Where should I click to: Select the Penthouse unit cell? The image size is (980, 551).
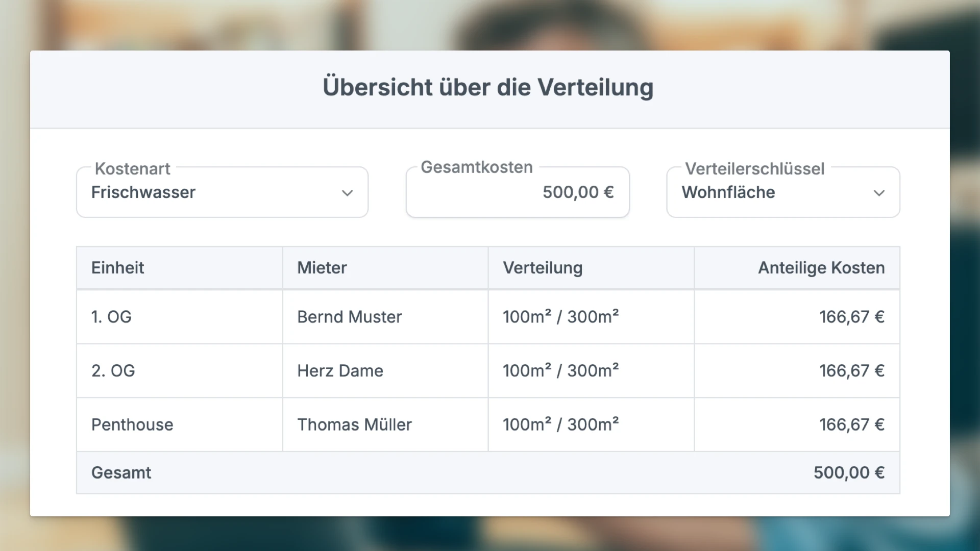click(132, 424)
